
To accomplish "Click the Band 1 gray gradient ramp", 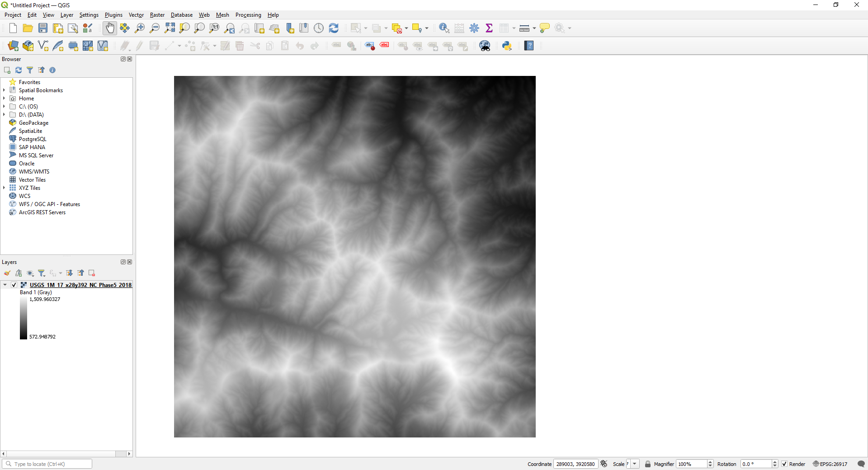I will (24, 318).
